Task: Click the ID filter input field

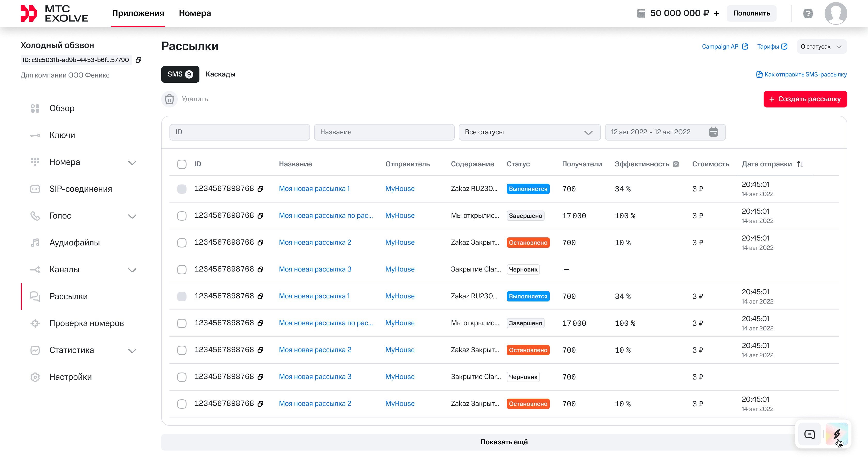Action: coord(239,132)
